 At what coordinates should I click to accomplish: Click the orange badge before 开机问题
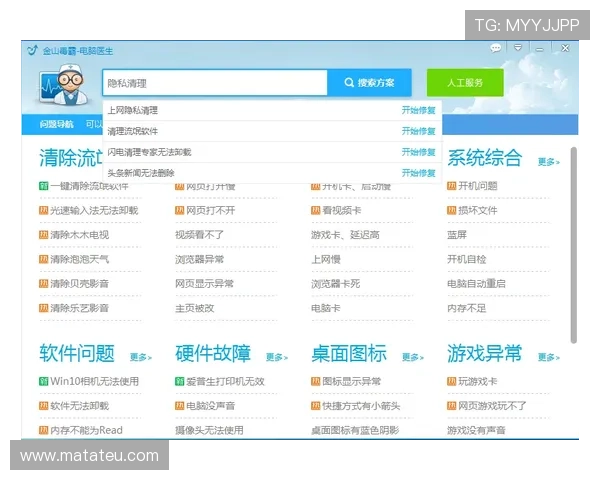pos(452,186)
